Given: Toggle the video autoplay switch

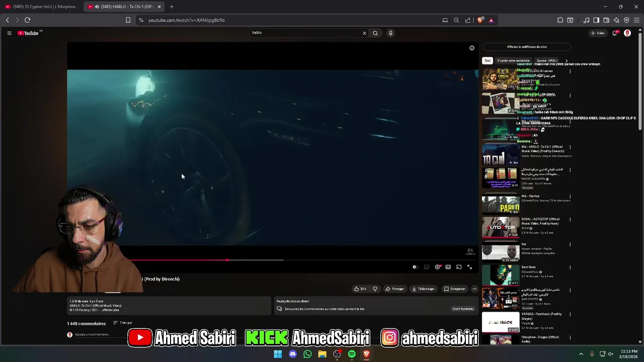Looking at the screenshot, I should coord(415,267).
